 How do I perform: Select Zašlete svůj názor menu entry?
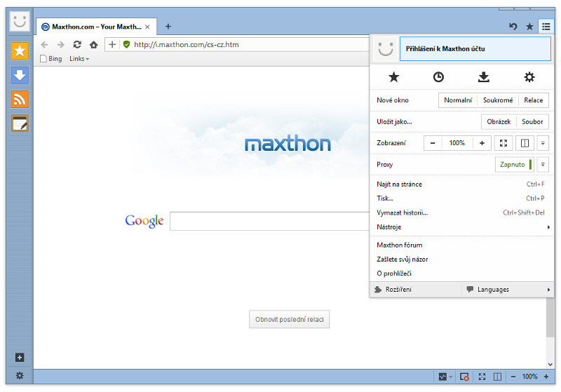click(461, 259)
